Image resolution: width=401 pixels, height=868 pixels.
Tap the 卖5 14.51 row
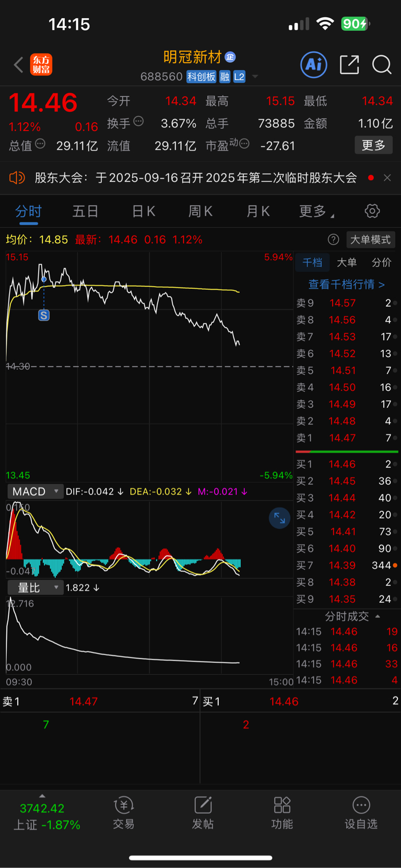[346, 370]
